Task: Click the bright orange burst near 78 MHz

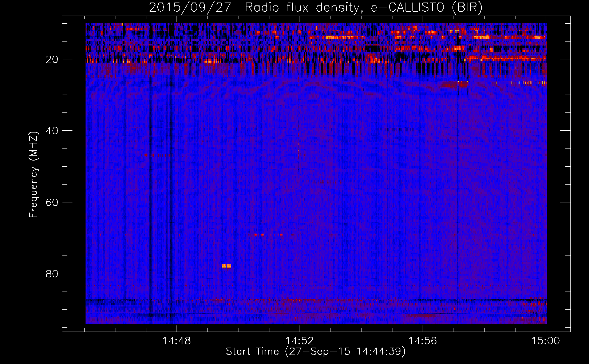Action: [226, 266]
